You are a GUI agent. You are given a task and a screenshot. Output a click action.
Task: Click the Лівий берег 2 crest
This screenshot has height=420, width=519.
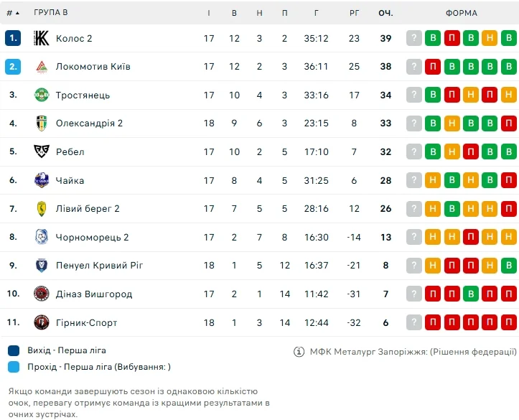tap(42, 209)
